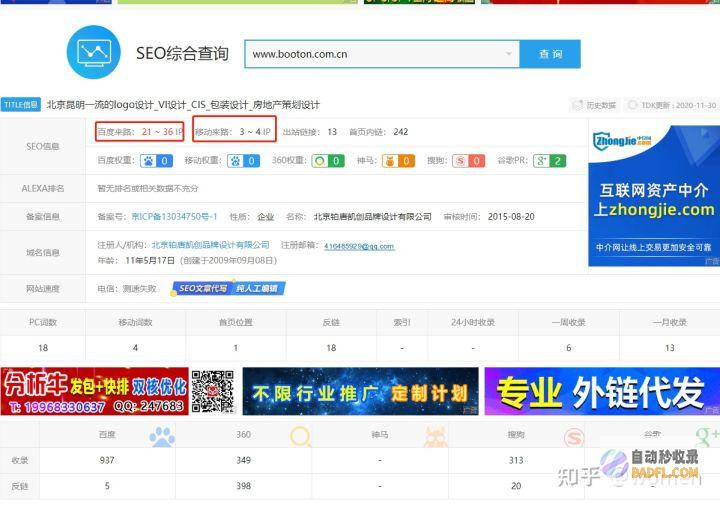Open 历史数据 link
This screenshot has width=720, height=506.
point(595,105)
